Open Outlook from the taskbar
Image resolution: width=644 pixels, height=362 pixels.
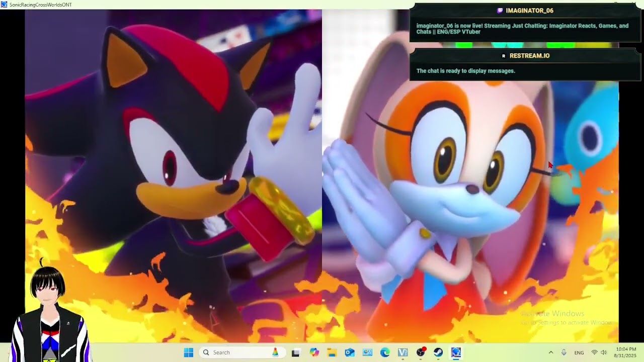tap(350, 352)
